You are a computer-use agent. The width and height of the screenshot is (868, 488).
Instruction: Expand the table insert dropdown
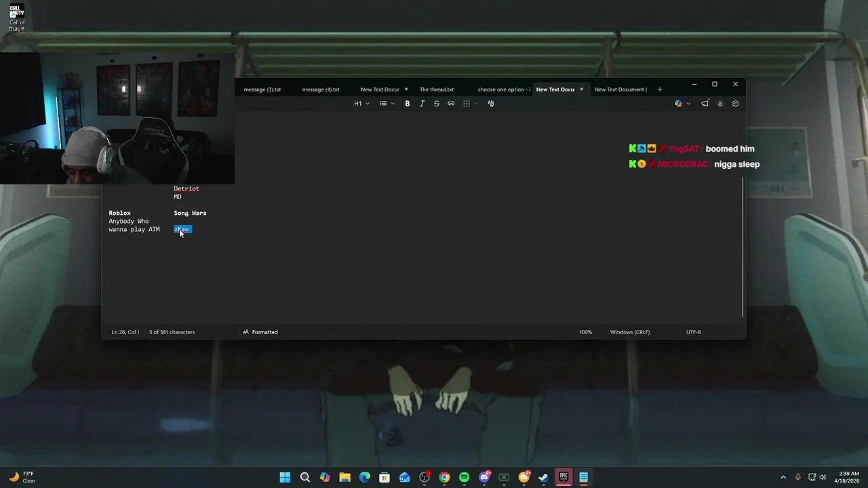[x=471, y=104]
